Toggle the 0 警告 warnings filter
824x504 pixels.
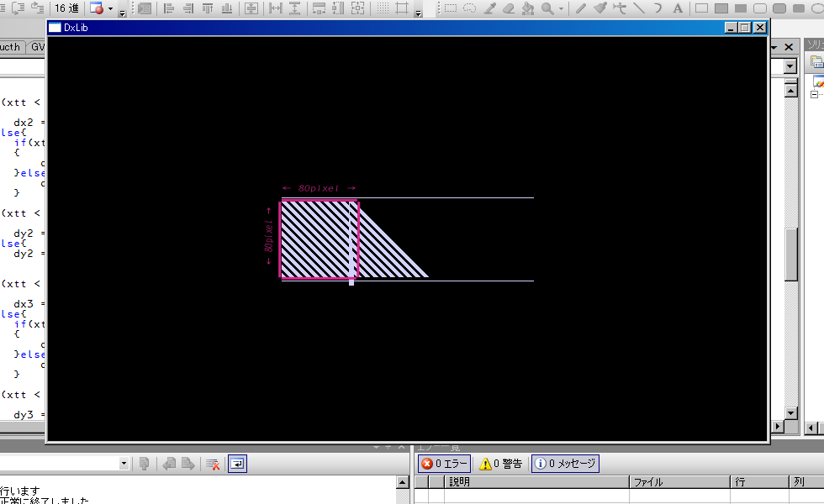pos(501,464)
